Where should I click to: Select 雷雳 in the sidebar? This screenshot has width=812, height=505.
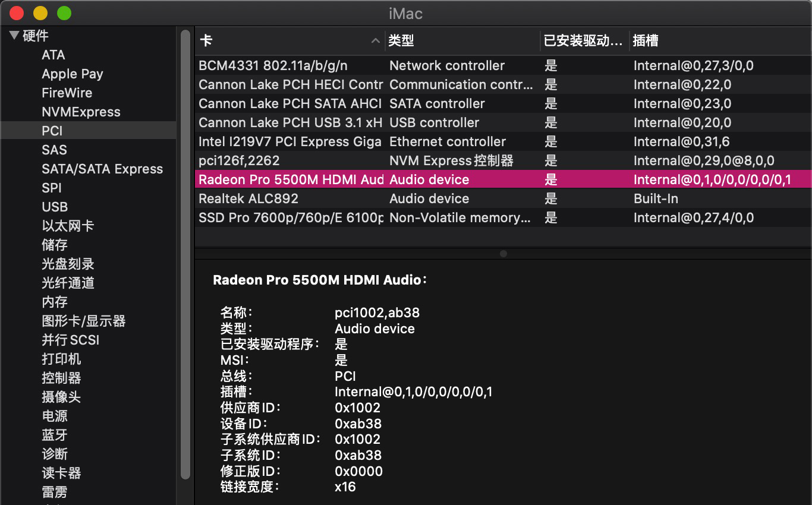(x=55, y=492)
